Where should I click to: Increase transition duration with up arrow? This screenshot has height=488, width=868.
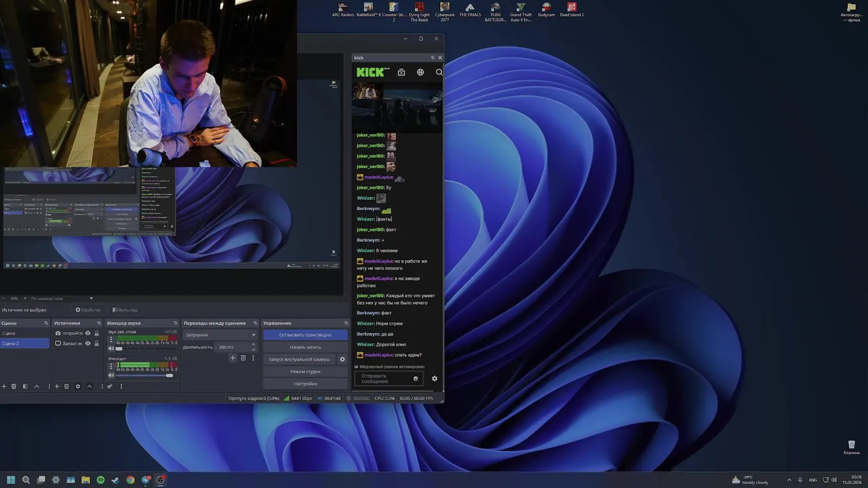pos(253,345)
